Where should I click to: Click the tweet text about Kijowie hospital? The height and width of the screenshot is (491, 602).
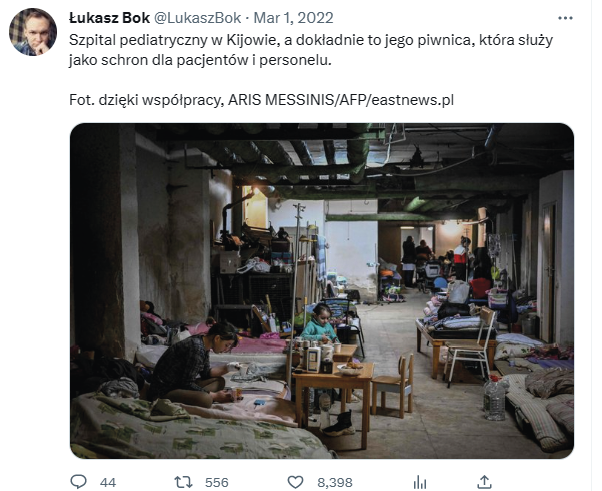pos(311,50)
